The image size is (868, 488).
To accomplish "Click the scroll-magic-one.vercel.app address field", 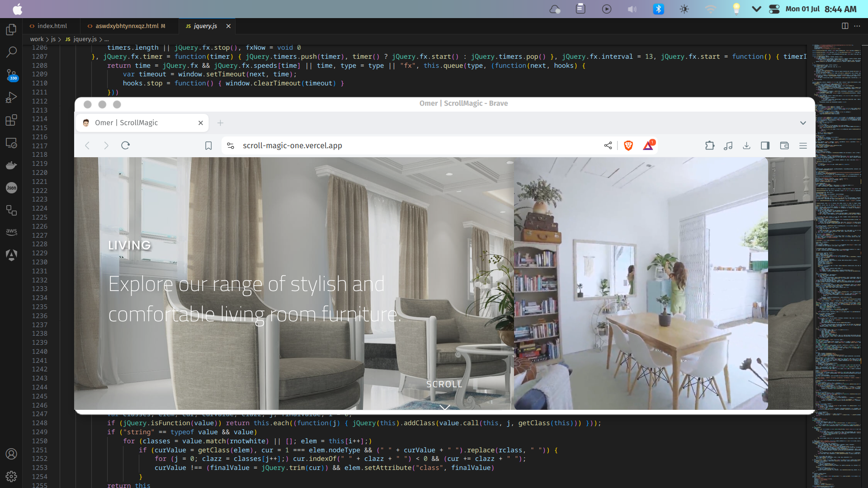I will (292, 145).
